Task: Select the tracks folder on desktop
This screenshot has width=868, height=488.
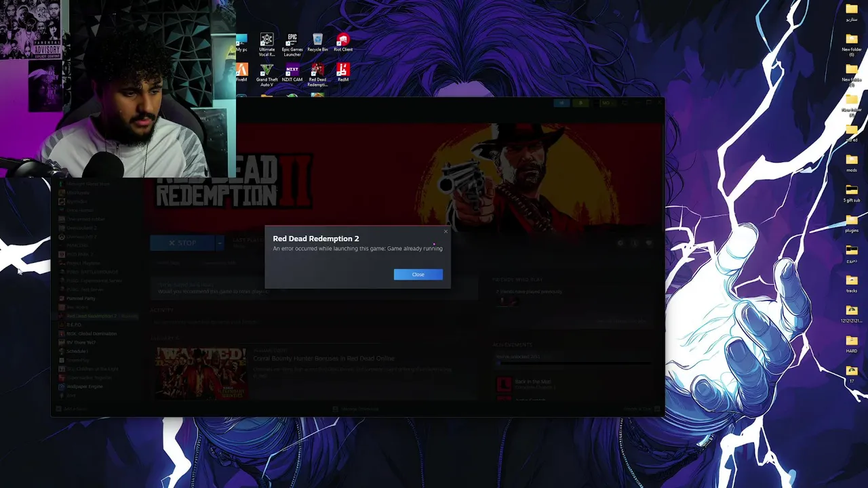Action: click(x=852, y=283)
